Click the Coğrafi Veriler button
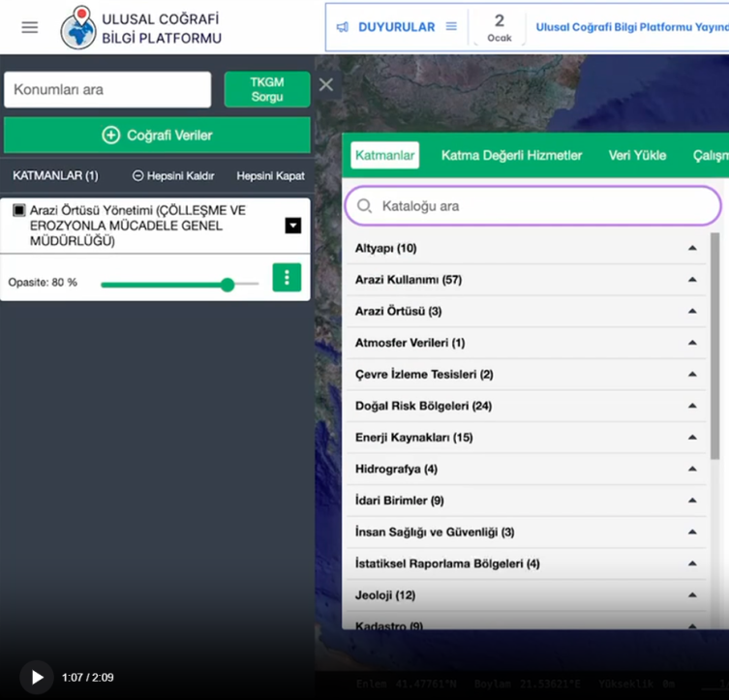This screenshot has width=729, height=700. pyautogui.click(x=157, y=136)
